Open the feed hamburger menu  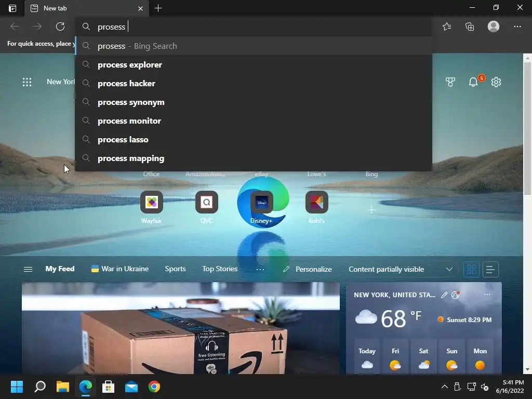[x=28, y=269]
